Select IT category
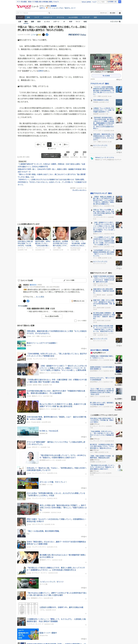This screenshot has width=138, height=644. (64, 21)
